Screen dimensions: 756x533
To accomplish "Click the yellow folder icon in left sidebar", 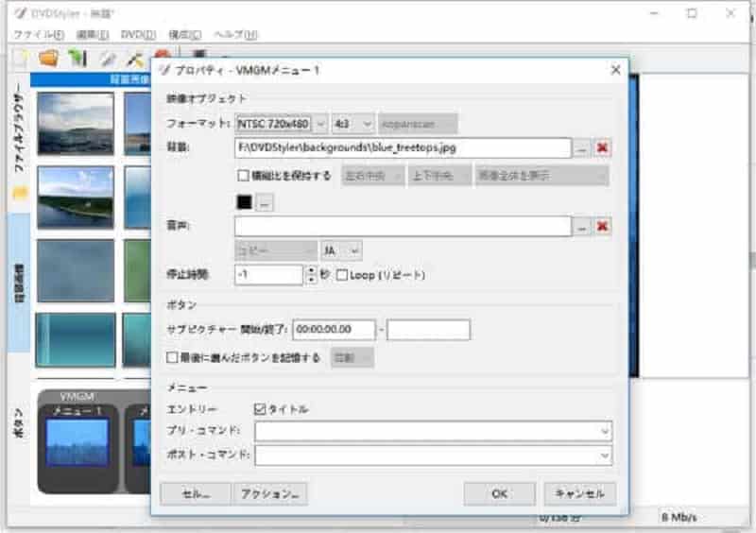I will pos(19,194).
